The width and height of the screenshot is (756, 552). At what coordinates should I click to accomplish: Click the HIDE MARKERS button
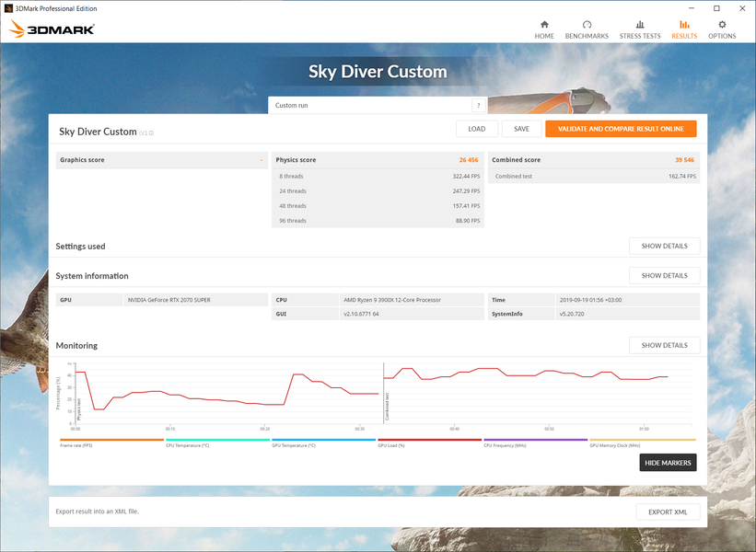[668, 463]
